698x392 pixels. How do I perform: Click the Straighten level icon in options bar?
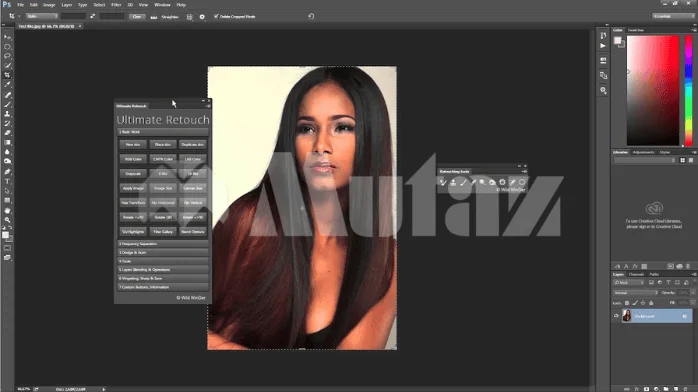(154, 17)
